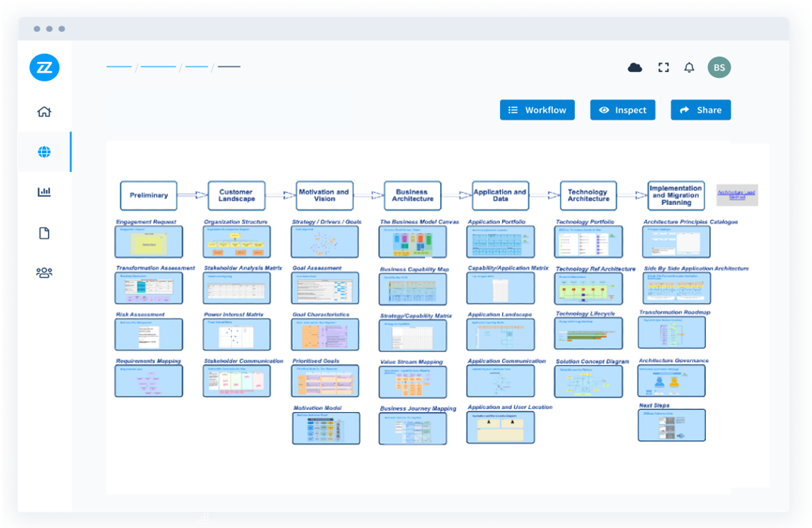Select the Motivation and Vision phase box

[325, 195]
